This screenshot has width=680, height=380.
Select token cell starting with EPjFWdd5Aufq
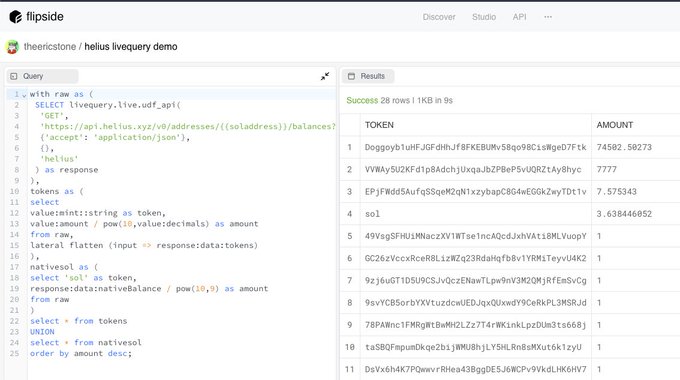[475, 191]
